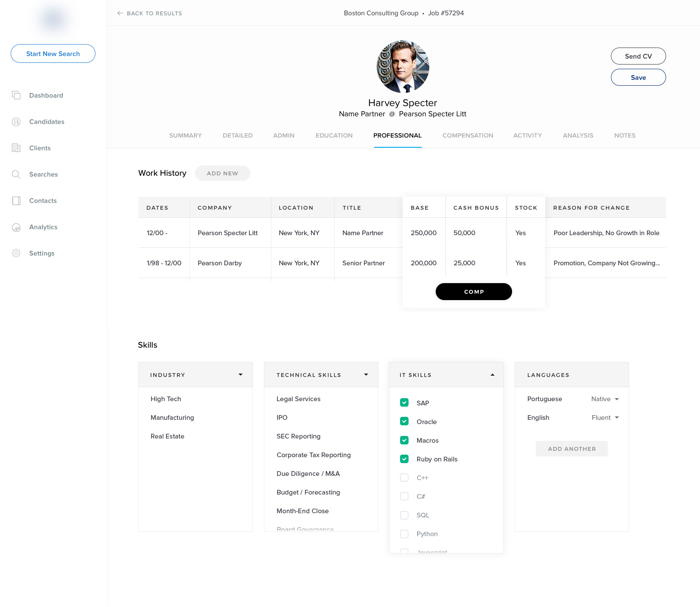
Task: Click the Candidates person icon
Action: tap(16, 122)
